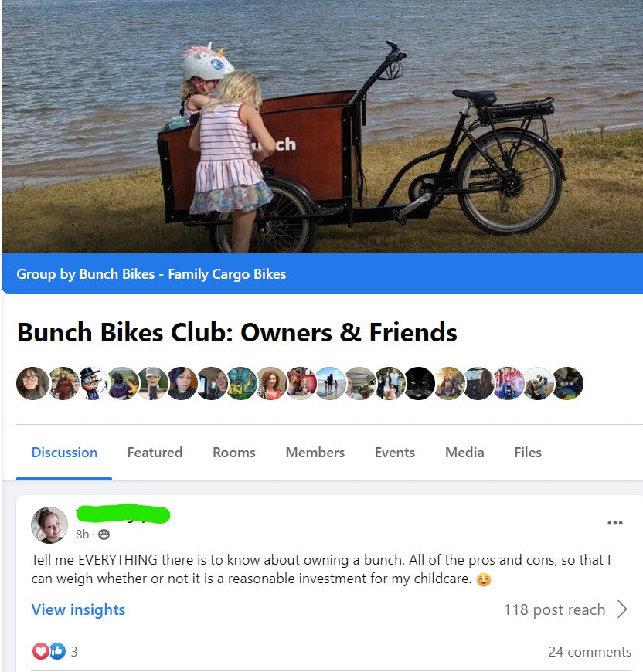Screen dimensions: 643x672
Task: Open the 118 post reach details
Action: [554, 609]
